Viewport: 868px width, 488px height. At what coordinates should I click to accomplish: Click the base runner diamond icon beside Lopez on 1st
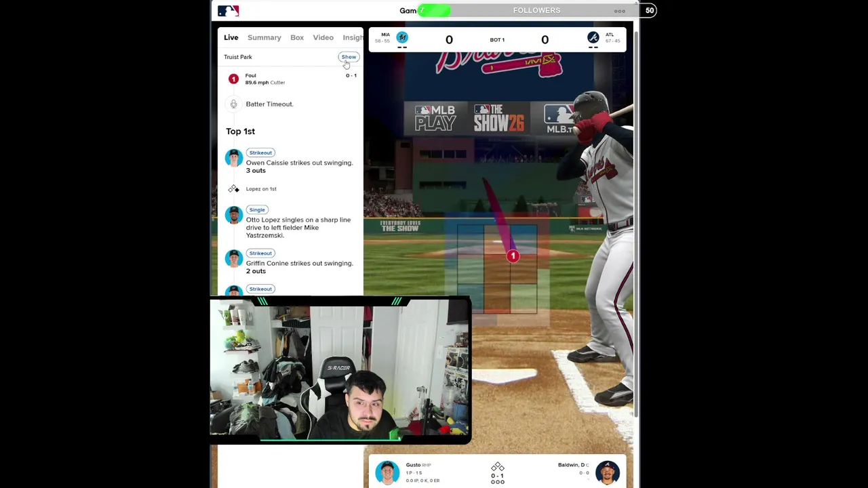233,189
